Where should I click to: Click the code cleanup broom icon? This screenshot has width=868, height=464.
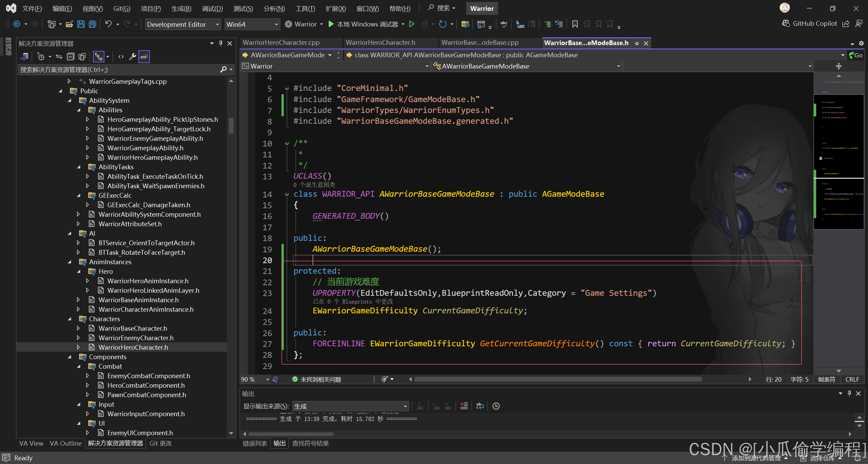[384, 379]
